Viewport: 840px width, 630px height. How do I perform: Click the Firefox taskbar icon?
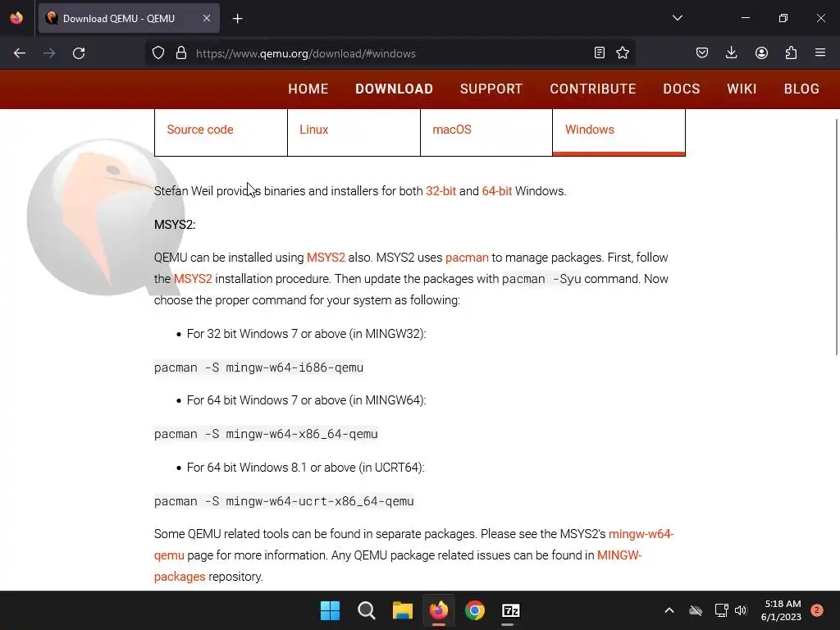click(x=439, y=610)
